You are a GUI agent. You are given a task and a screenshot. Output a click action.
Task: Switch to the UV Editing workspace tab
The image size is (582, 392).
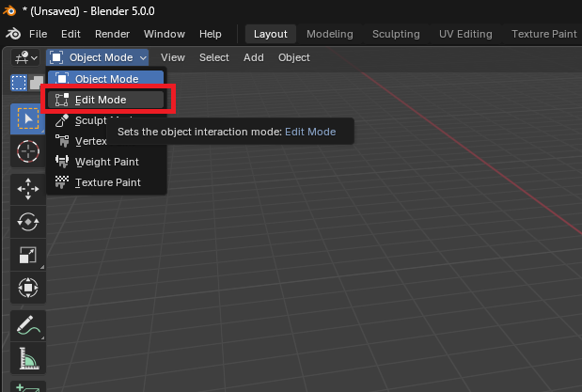[x=465, y=34]
